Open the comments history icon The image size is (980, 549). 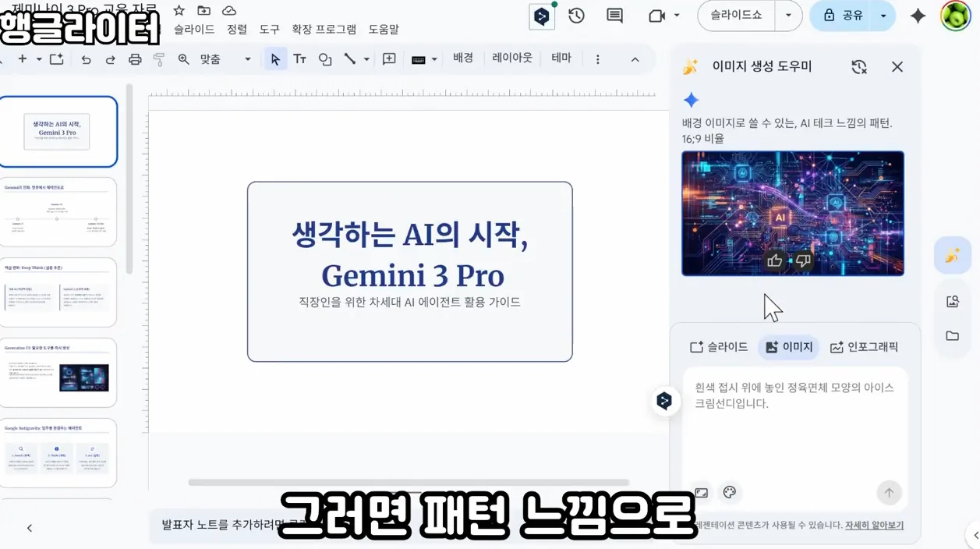point(614,16)
